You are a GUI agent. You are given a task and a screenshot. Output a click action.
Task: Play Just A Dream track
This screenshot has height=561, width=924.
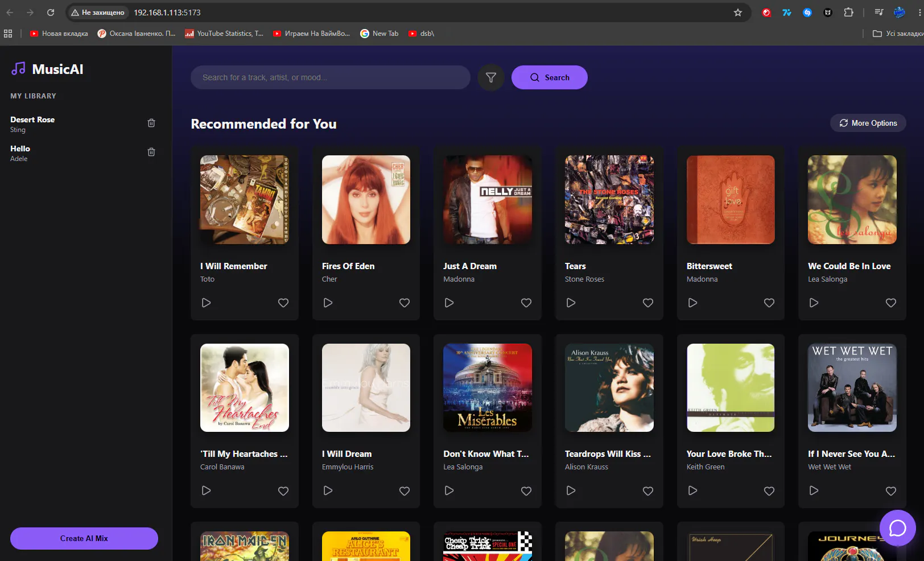449,303
